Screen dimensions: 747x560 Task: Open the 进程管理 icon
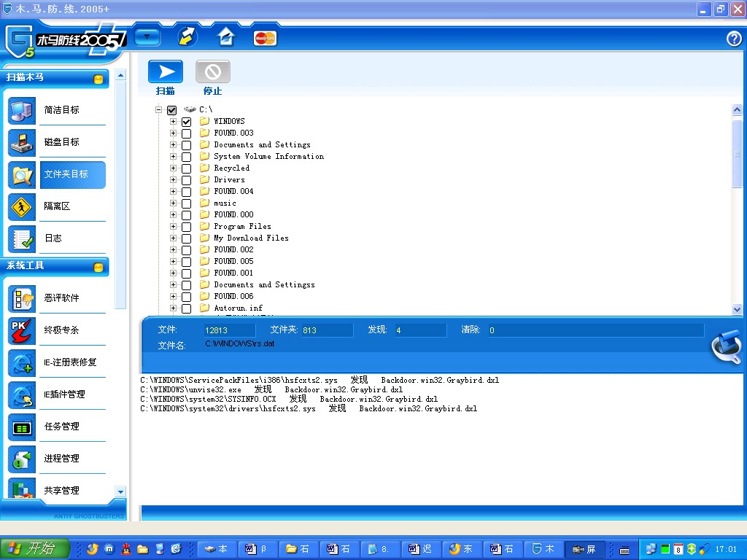tap(22, 459)
